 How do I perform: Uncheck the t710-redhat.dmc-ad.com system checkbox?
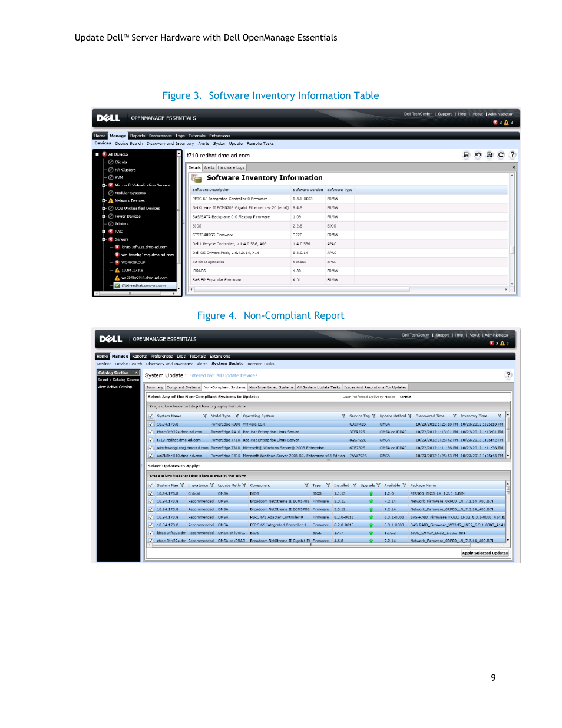151,440
